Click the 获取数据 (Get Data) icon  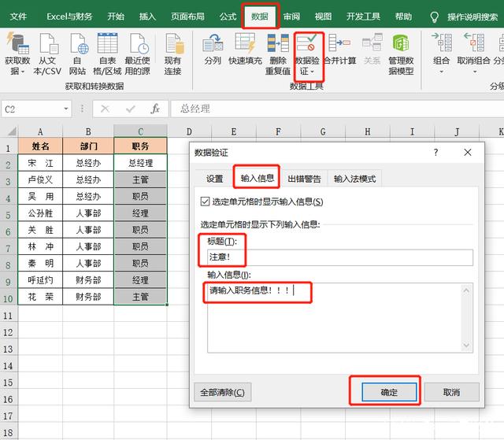17,43
